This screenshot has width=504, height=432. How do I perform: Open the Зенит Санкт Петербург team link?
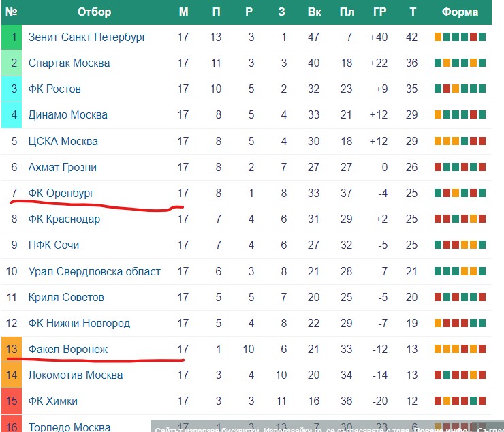pyautogui.click(x=87, y=37)
